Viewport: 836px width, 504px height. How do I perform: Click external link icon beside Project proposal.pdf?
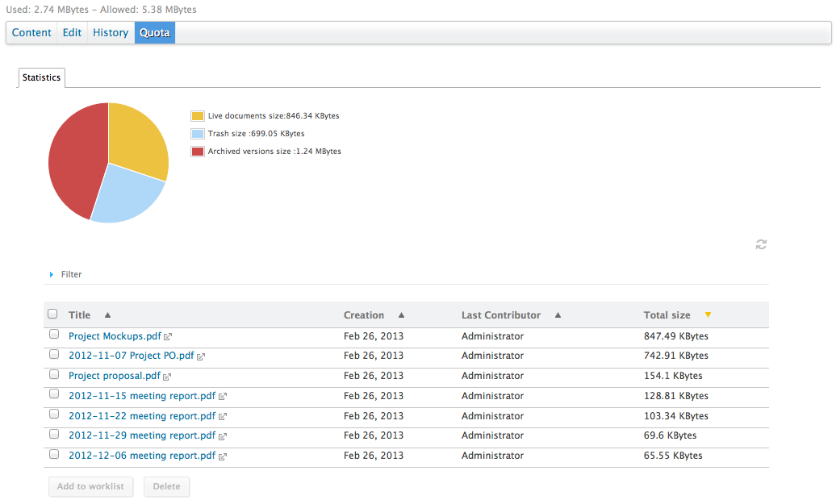tap(167, 377)
